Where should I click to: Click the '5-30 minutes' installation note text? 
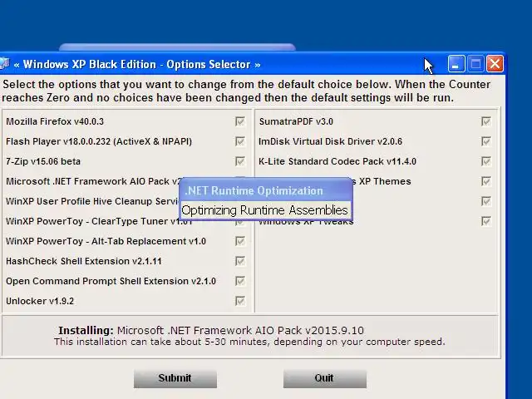coord(249,342)
